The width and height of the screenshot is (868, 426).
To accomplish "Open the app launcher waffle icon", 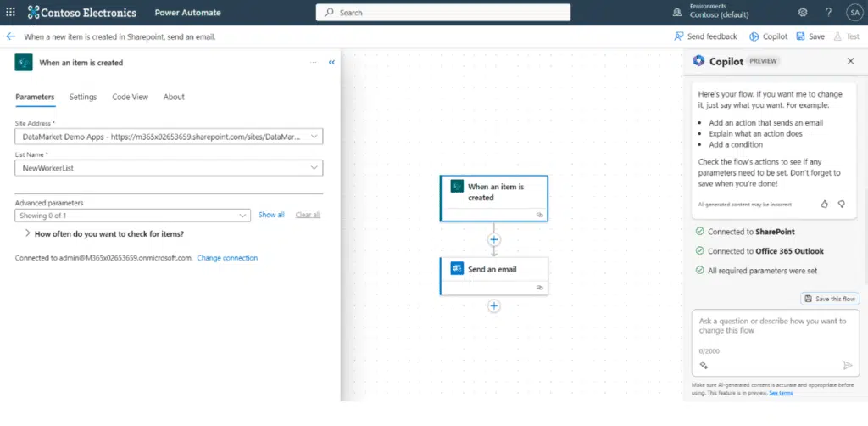I will tap(10, 12).
